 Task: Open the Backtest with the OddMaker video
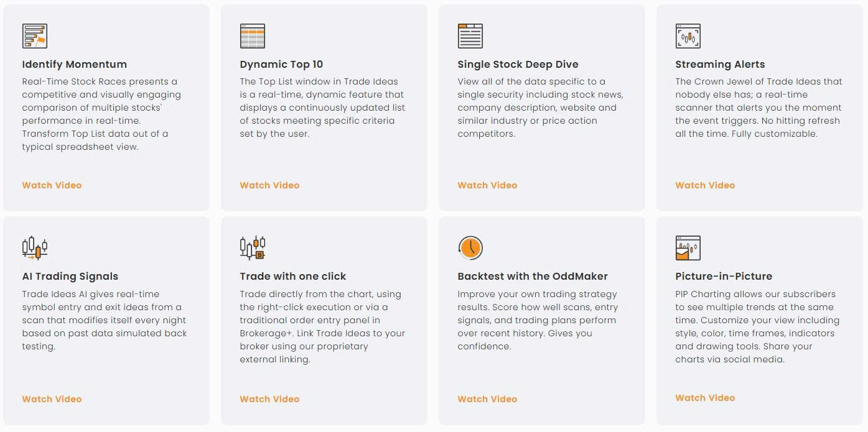pyautogui.click(x=487, y=399)
